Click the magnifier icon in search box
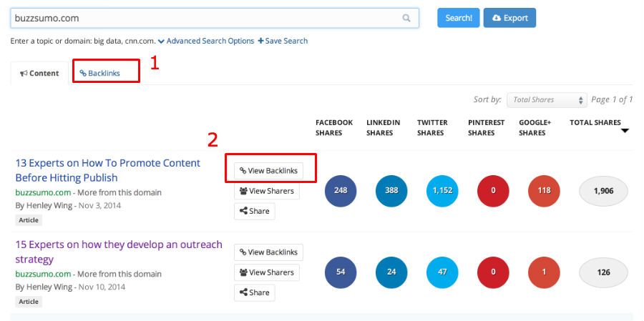The width and height of the screenshot is (644, 321). click(x=406, y=18)
